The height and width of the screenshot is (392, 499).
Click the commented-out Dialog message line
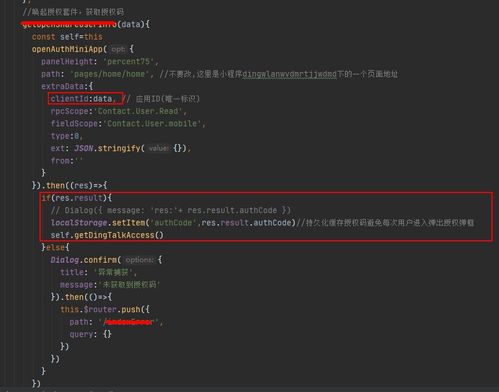170,210
